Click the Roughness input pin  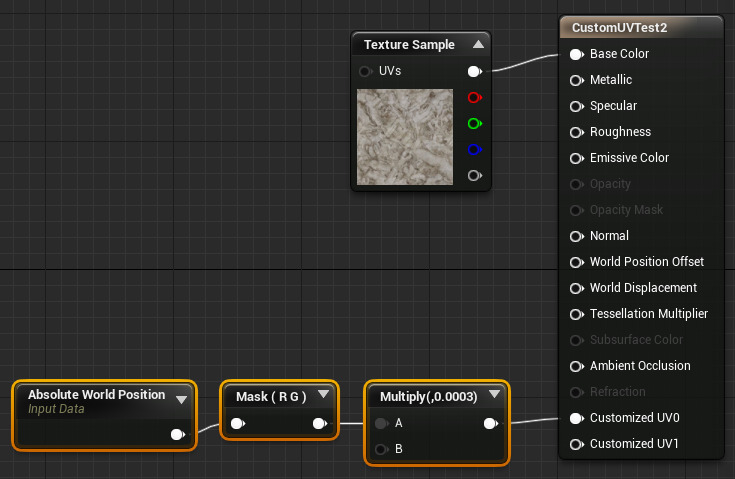tap(576, 132)
